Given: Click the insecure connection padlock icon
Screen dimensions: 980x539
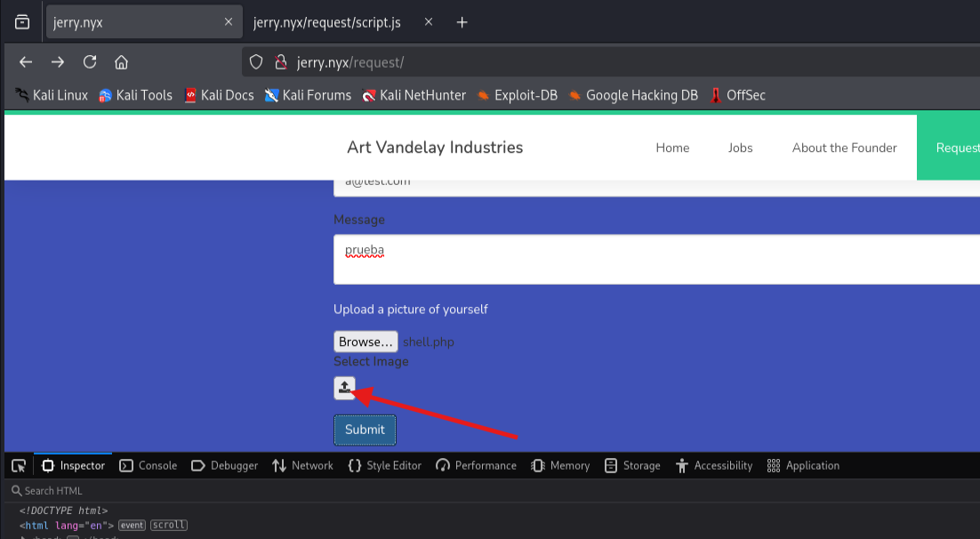Looking at the screenshot, I should point(280,61).
